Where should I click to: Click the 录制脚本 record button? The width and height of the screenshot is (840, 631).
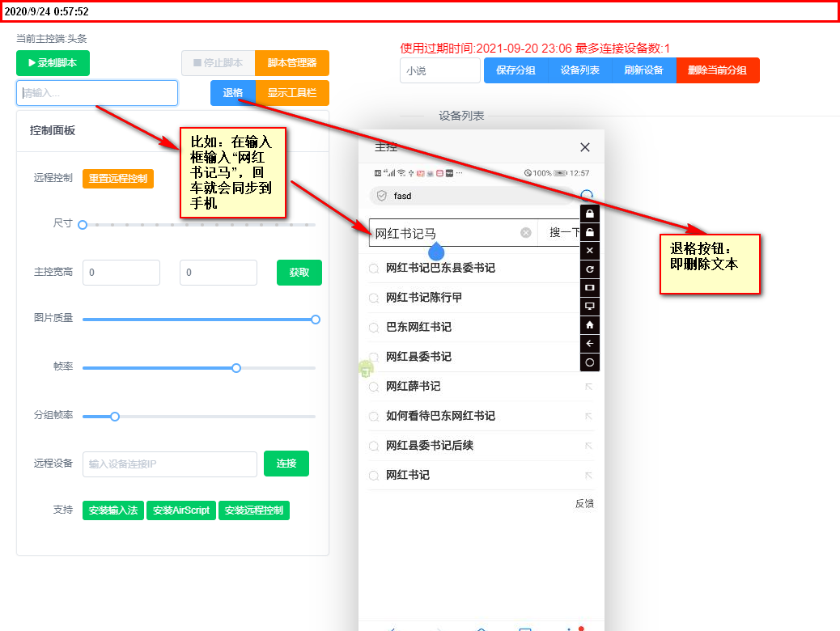[53, 63]
